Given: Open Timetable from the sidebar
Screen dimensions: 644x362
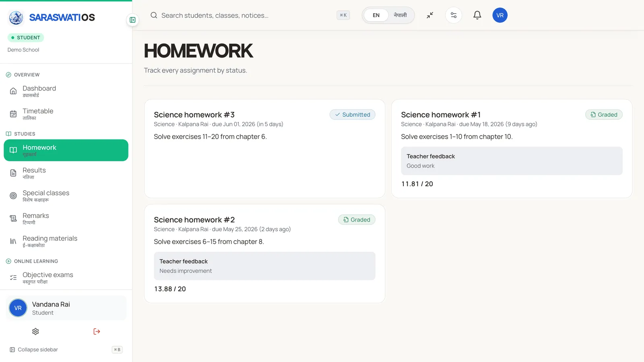Looking at the screenshot, I should [66, 114].
